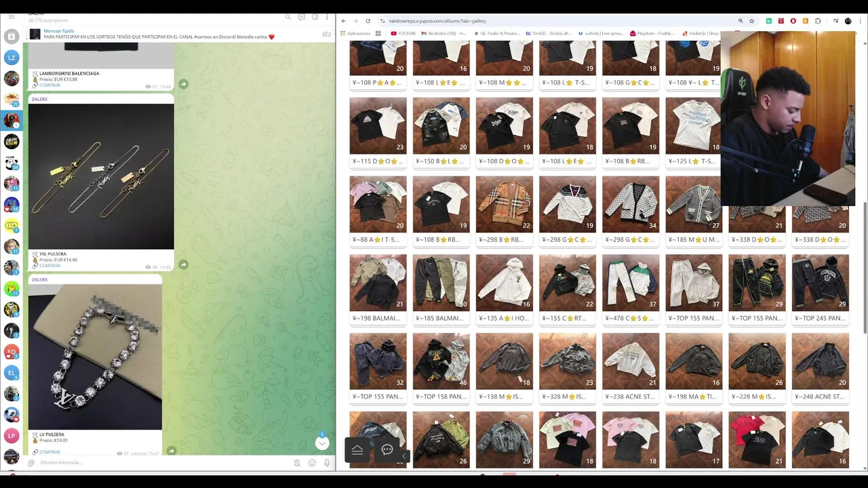This screenshot has height=488, width=868.
Task: Go back in the browser
Action: tap(344, 21)
